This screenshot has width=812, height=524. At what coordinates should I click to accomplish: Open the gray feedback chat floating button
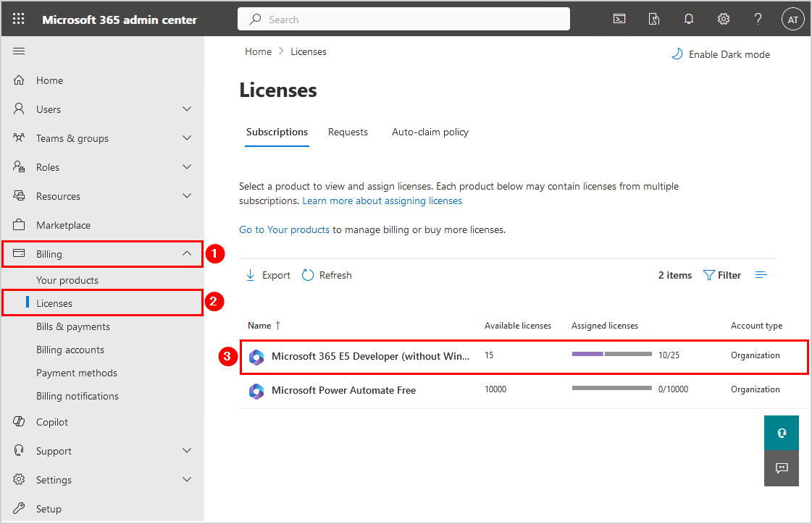pyautogui.click(x=782, y=468)
